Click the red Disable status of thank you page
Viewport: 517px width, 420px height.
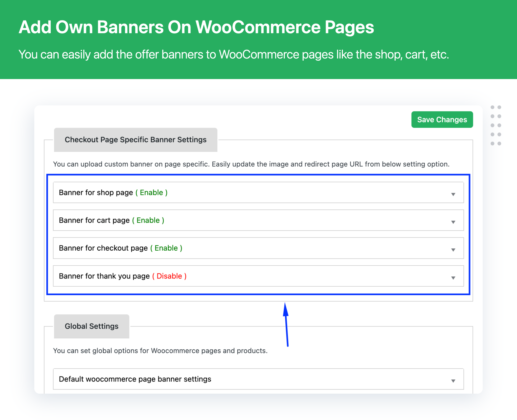(x=169, y=276)
